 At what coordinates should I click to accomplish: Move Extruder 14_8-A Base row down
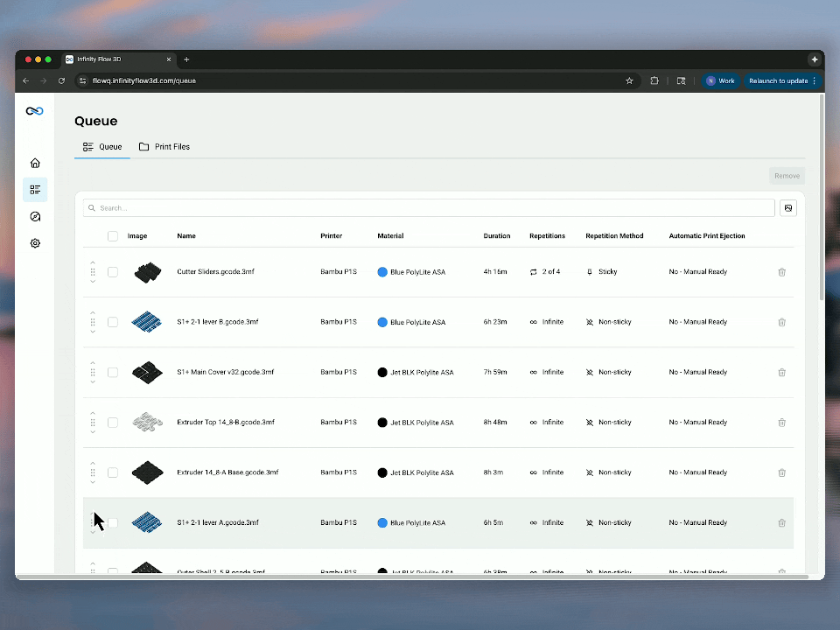pyautogui.click(x=93, y=482)
